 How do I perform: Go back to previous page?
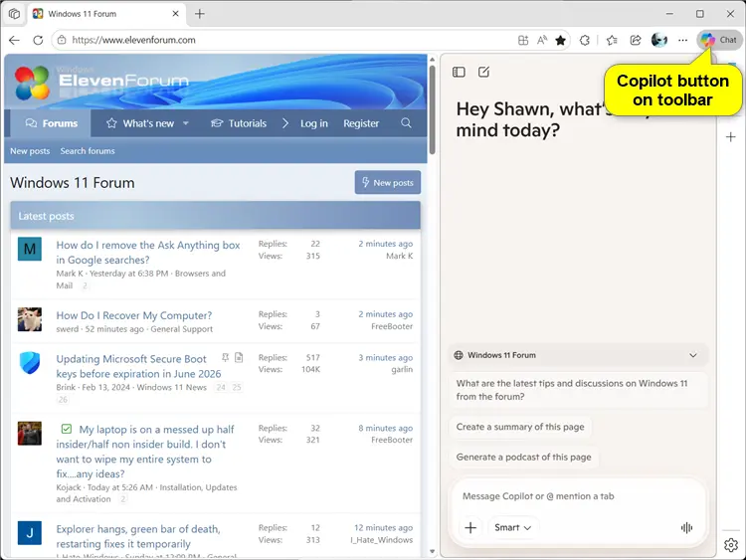[14, 40]
